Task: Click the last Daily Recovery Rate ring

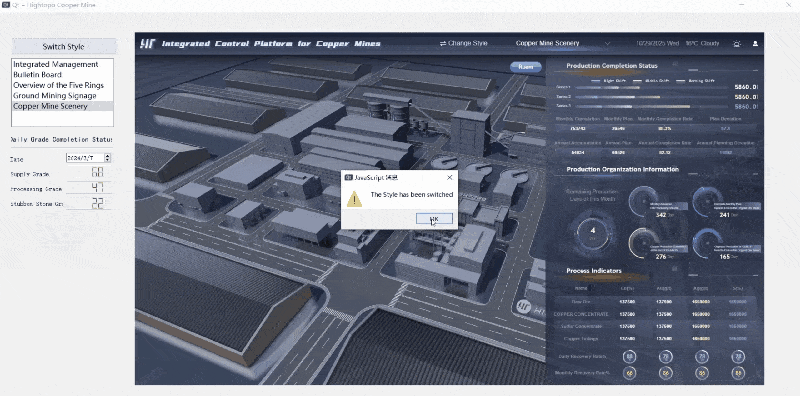Action: pyautogui.click(x=738, y=357)
